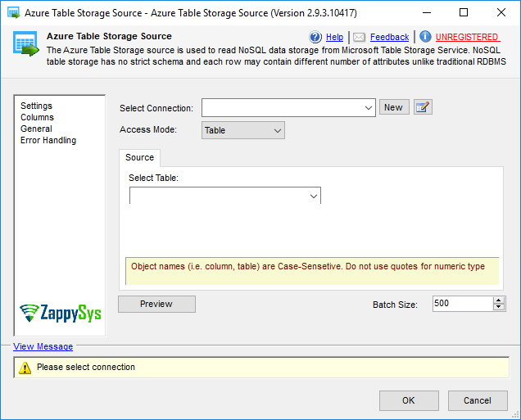Click the title bar application icon
This screenshot has width=521, height=420.
[14, 13]
